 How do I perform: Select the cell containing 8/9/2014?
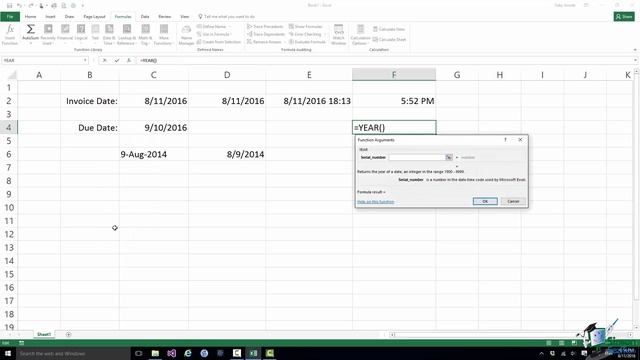[227, 154]
